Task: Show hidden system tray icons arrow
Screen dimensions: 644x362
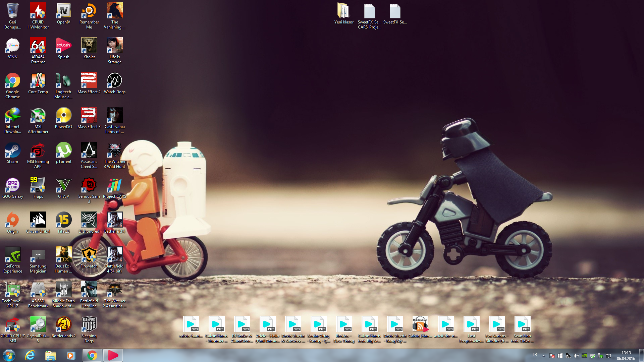Action: (544, 356)
